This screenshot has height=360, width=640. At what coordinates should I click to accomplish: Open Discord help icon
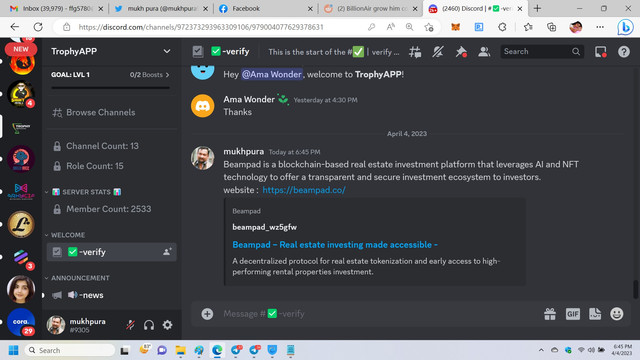click(624, 52)
